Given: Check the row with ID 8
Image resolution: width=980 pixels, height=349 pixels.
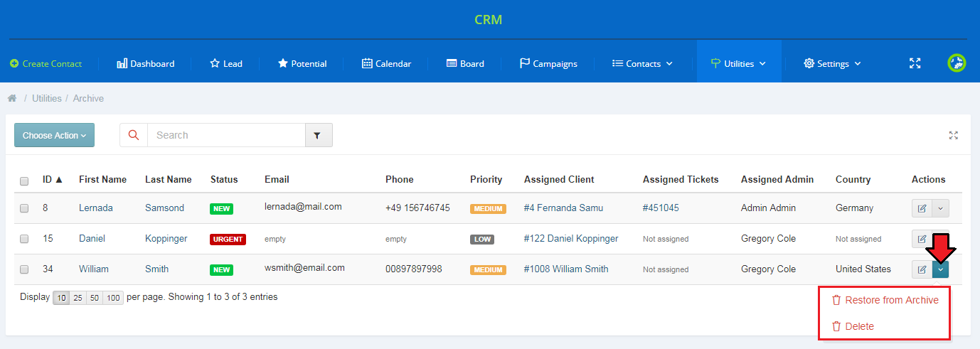Looking at the screenshot, I should 24,208.
